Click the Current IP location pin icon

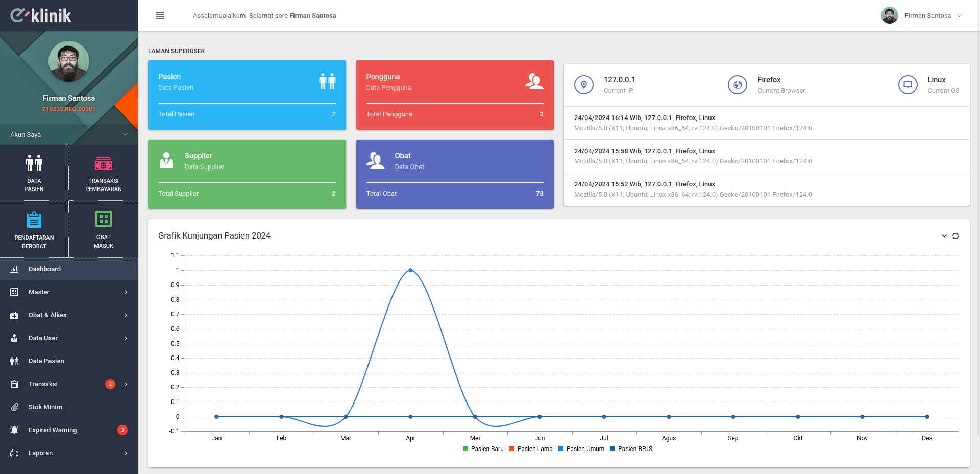pos(584,85)
